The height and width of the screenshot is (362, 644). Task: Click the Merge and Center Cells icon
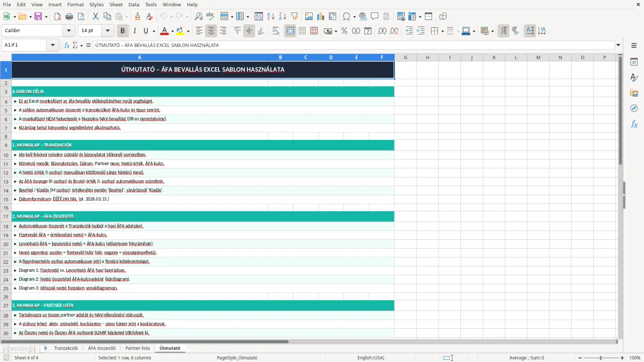click(x=290, y=31)
